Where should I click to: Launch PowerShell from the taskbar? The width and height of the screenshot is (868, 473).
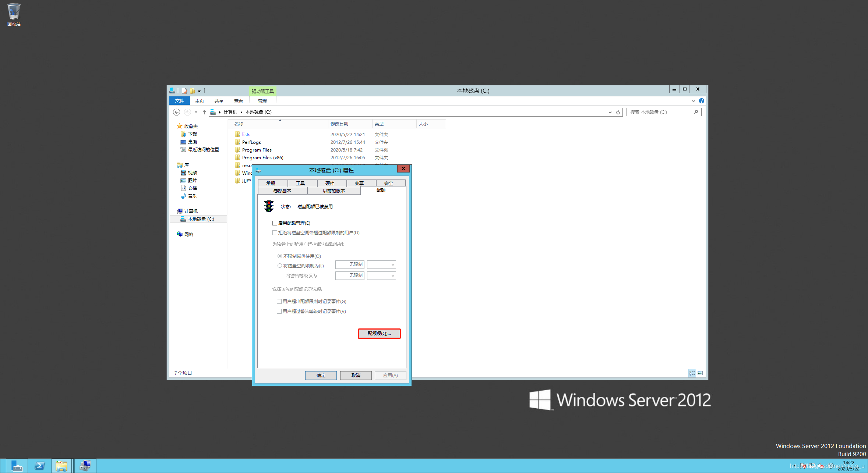coord(39,466)
